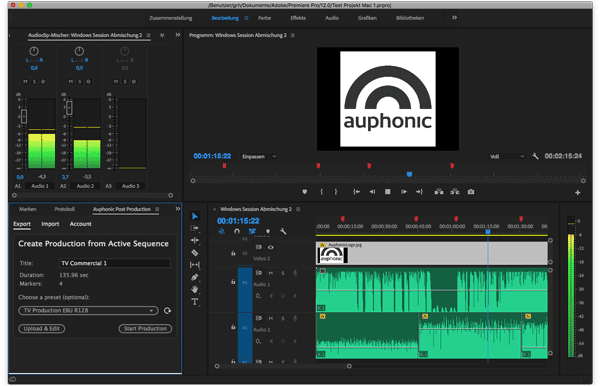Select the Selection arrow tool
600x386 pixels.
pos(195,216)
